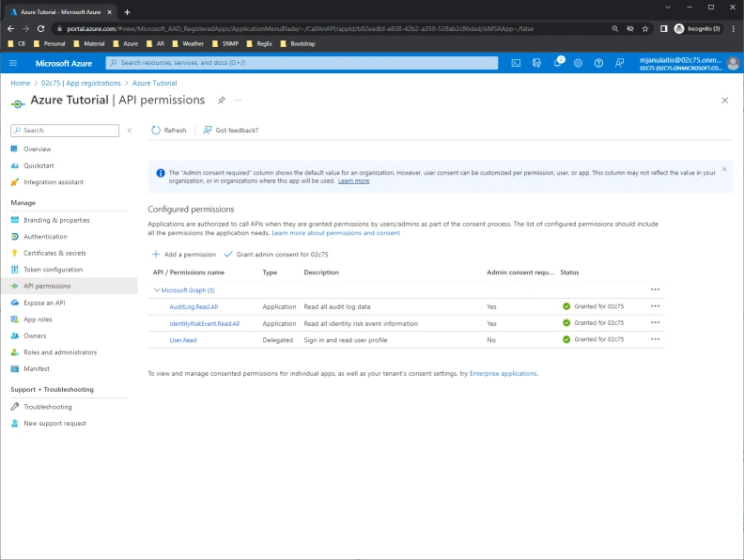
Task: Go back in the browser
Action: (10, 28)
